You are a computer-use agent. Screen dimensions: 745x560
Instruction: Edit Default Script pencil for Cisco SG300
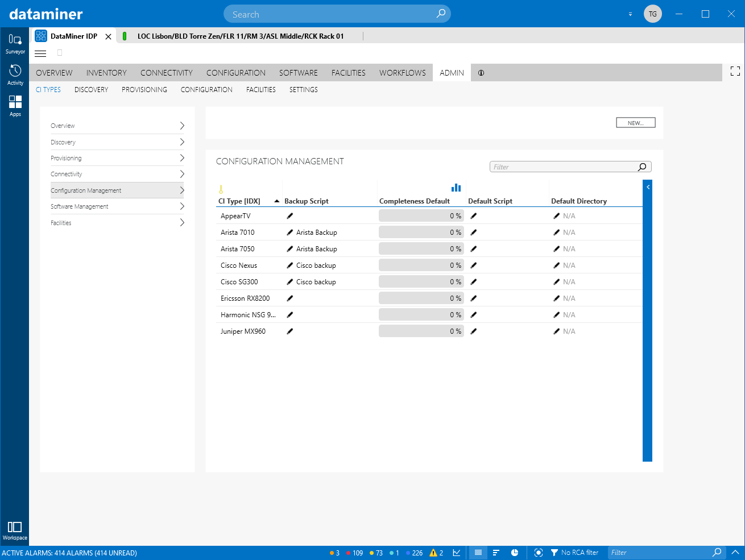click(474, 282)
